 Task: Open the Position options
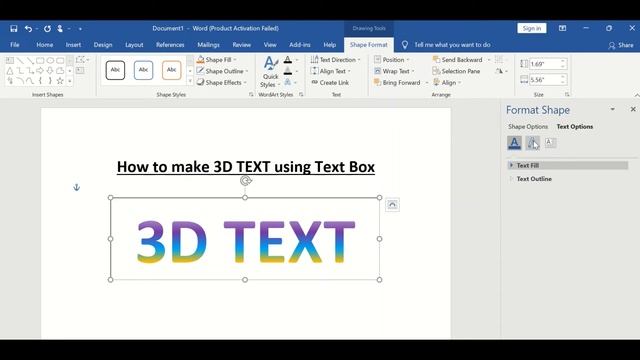coord(391,60)
